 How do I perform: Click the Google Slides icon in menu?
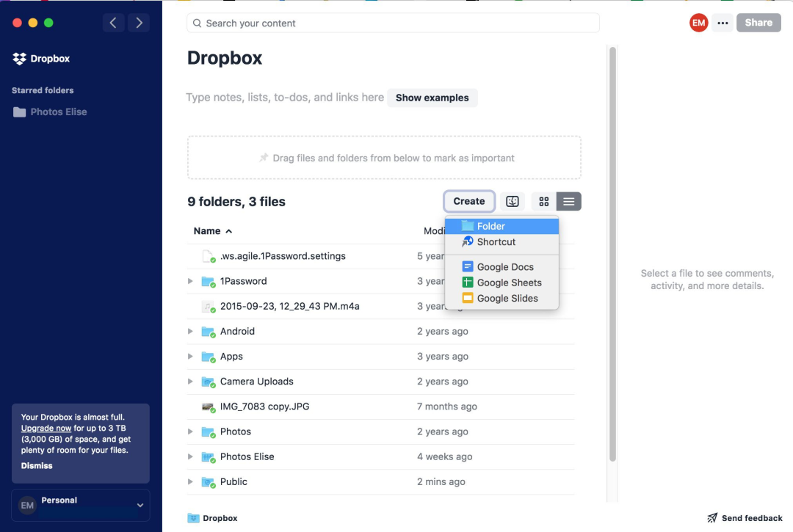[x=467, y=298]
